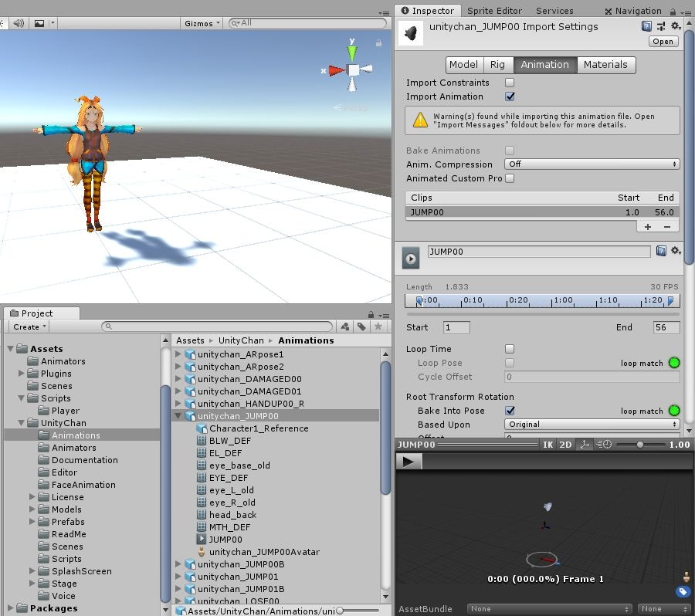The height and width of the screenshot is (616, 695).
Task: Edit the JUMP00 clip name field
Action: (539, 252)
